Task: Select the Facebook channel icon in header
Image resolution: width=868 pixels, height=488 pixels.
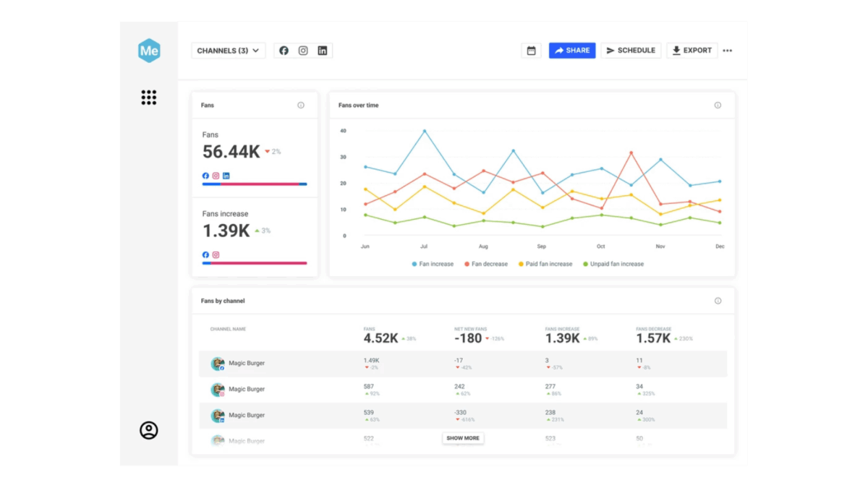Action: coord(284,51)
